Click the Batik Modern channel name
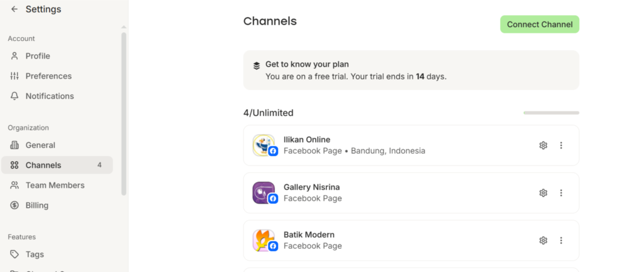The height and width of the screenshot is (272, 644). (309, 235)
